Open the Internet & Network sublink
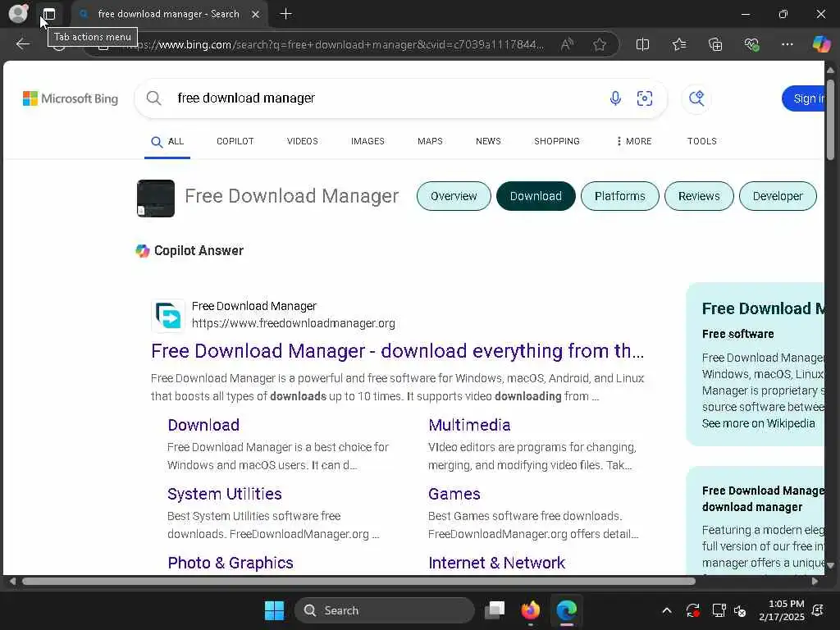The width and height of the screenshot is (840, 630). (x=496, y=563)
